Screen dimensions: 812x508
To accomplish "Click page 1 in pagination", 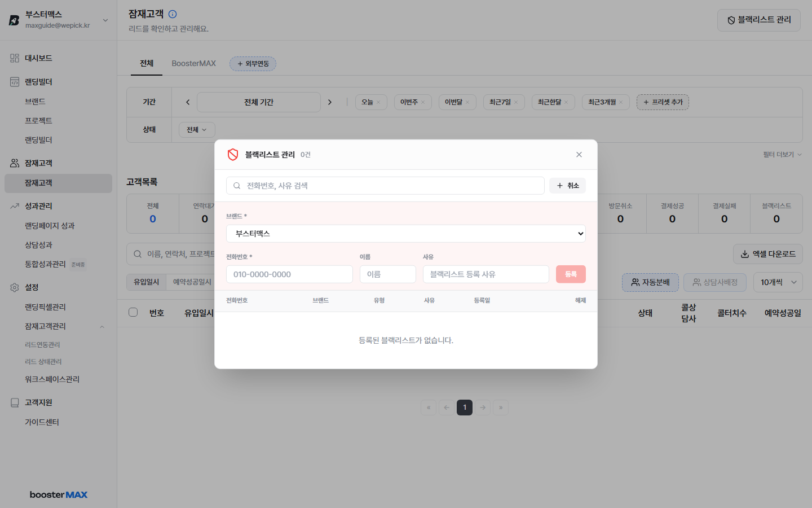I will 465,408.
